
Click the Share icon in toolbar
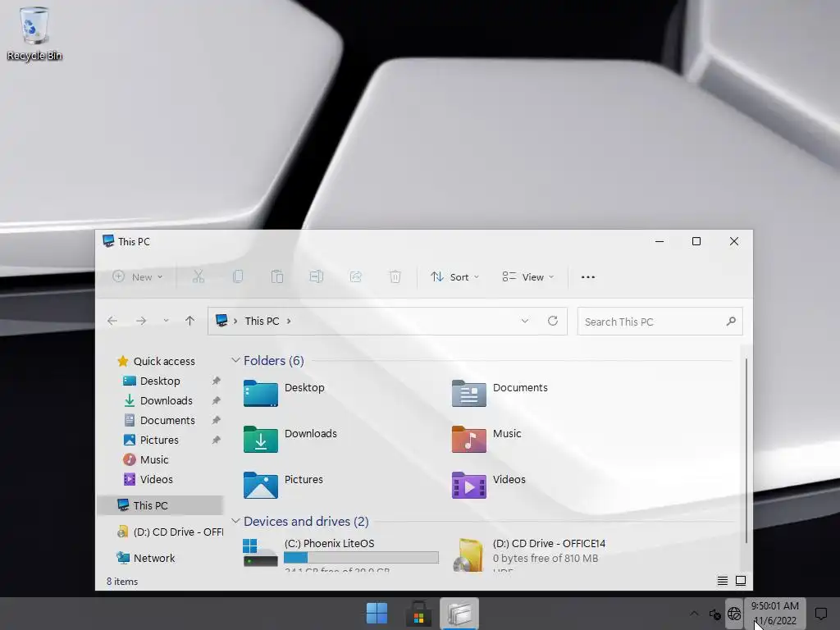coord(356,276)
